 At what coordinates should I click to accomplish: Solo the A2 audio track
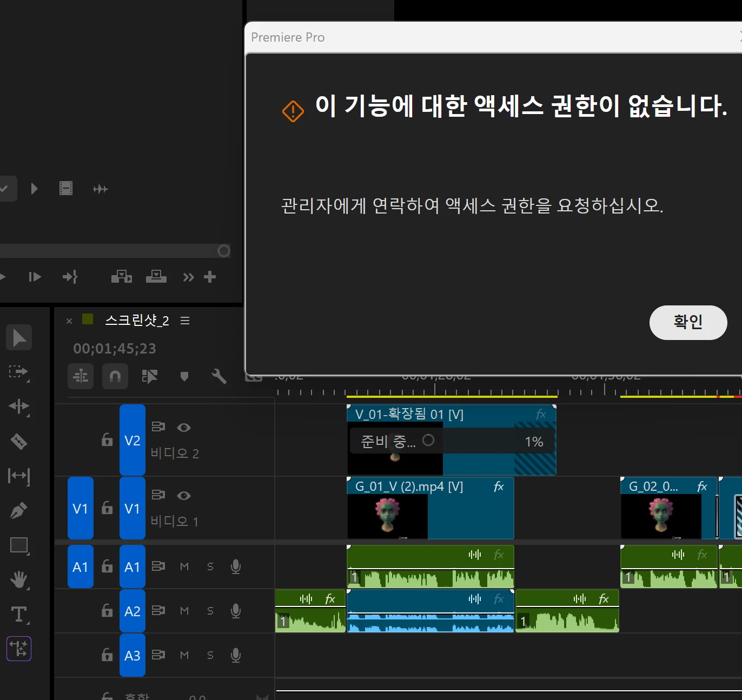coord(210,611)
